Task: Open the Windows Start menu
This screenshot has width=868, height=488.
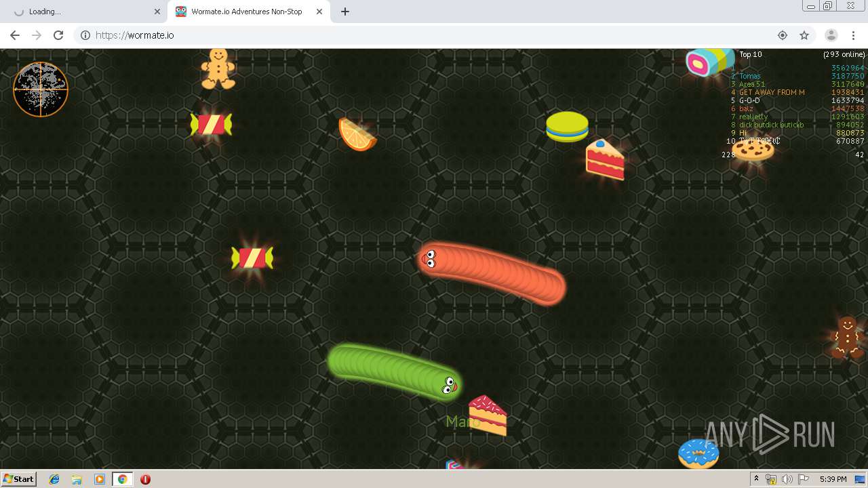Action: (x=19, y=479)
